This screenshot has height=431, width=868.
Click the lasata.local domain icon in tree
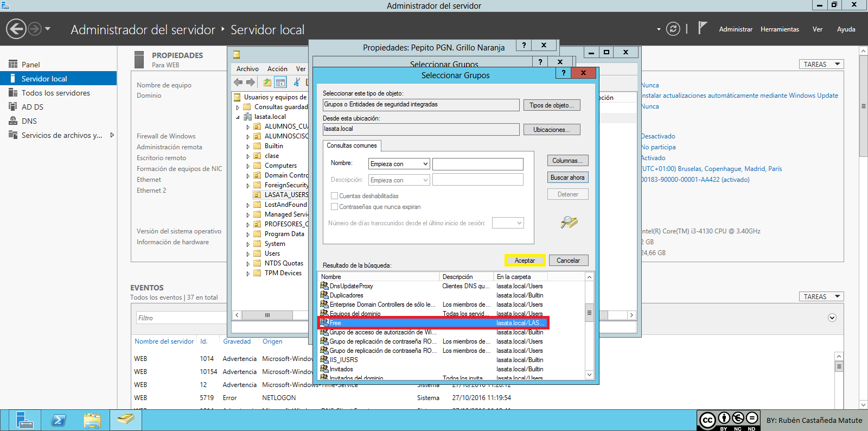(x=248, y=116)
